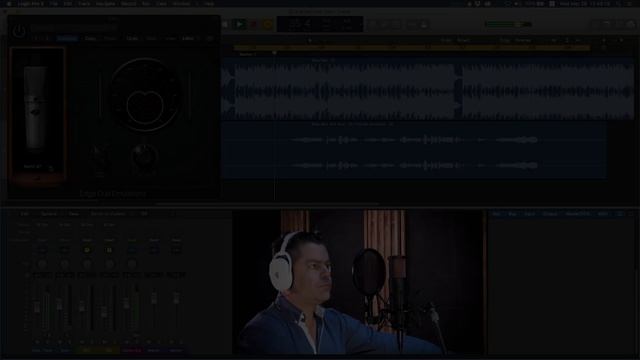Viewport: 640px width, 360px height.
Task: Open the Help menu in menu bar
Action: [x=209, y=4]
